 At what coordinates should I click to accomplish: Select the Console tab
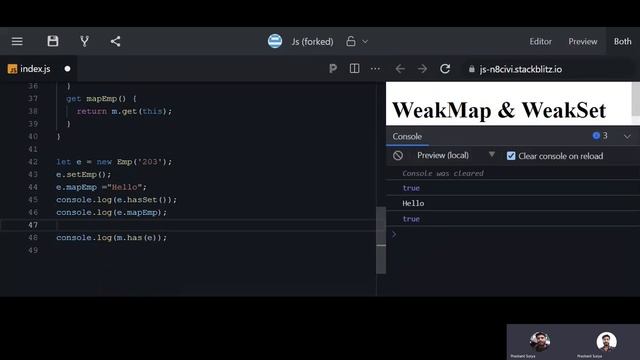click(407, 136)
